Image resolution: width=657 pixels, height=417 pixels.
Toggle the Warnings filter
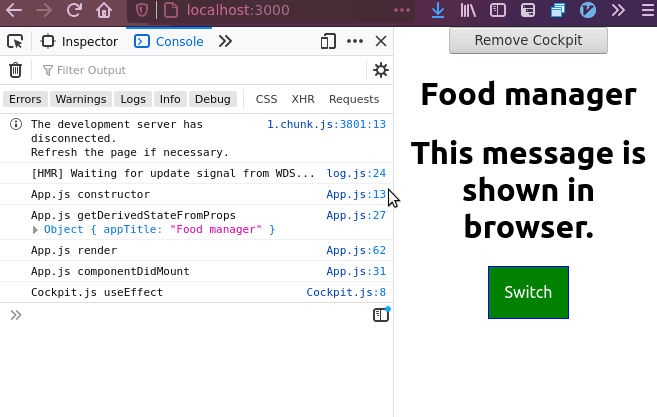[81, 99]
